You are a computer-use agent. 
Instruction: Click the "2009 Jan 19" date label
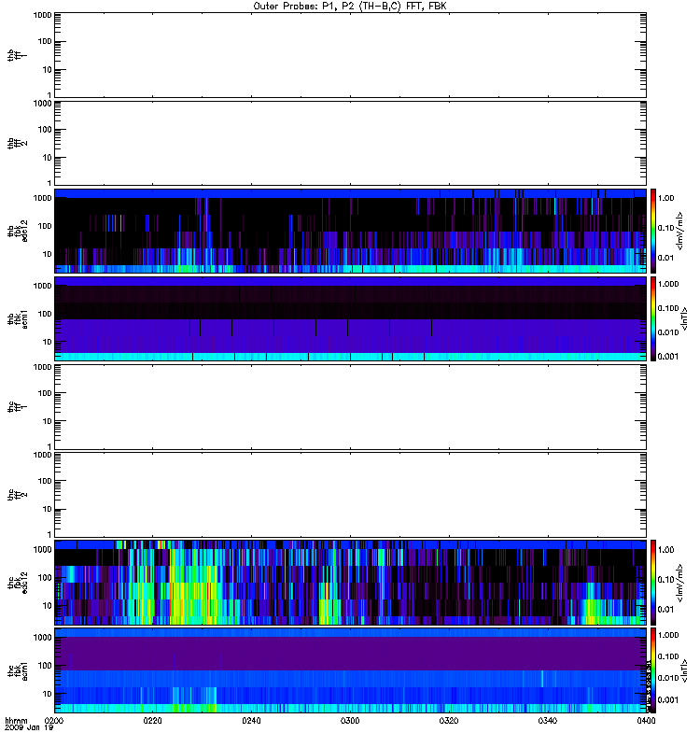tap(29, 727)
